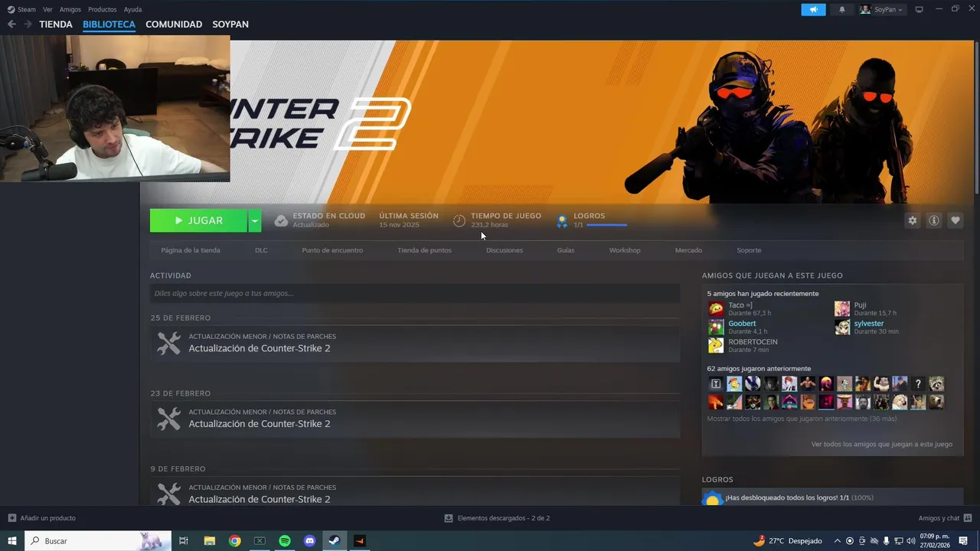This screenshot has width=980, height=551.
Task: Add game to favorites heart icon
Action: [955, 220]
